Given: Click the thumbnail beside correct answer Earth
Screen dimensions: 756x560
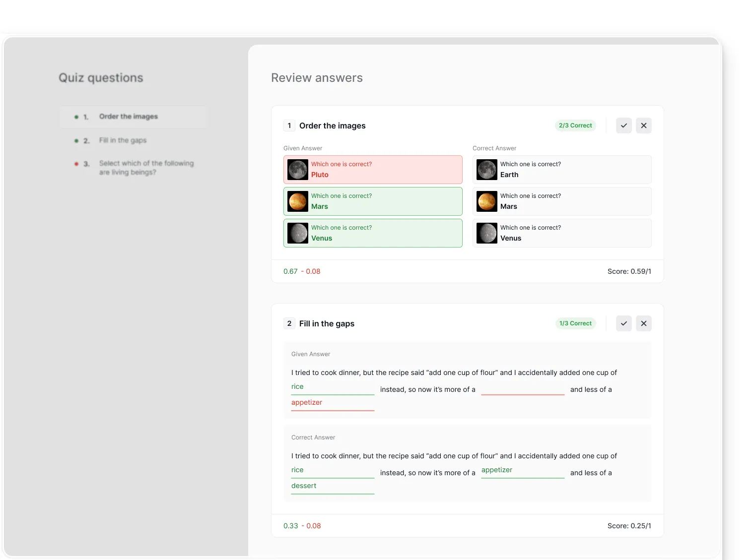Looking at the screenshot, I should [x=487, y=170].
